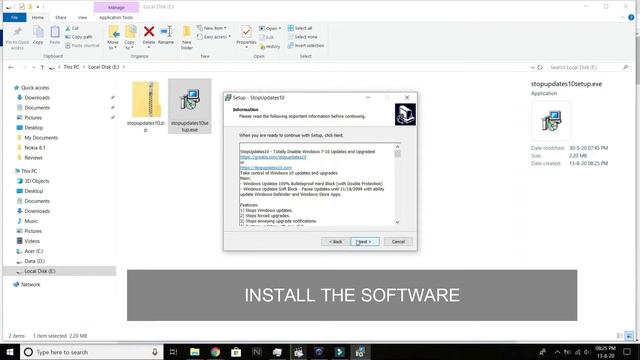The height and width of the screenshot is (360, 640).
Task: Click the Up one level arrow
Action: 42,67
